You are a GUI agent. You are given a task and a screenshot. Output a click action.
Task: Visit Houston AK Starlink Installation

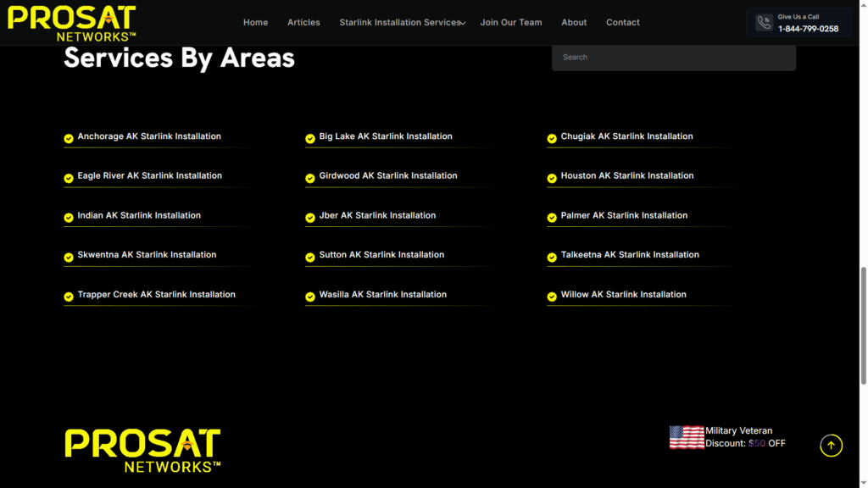pos(627,175)
